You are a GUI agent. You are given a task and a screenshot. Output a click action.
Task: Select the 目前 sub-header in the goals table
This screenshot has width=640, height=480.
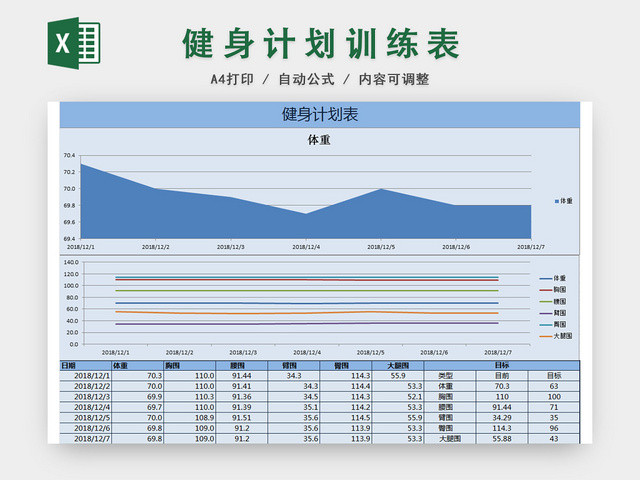(x=502, y=376)
